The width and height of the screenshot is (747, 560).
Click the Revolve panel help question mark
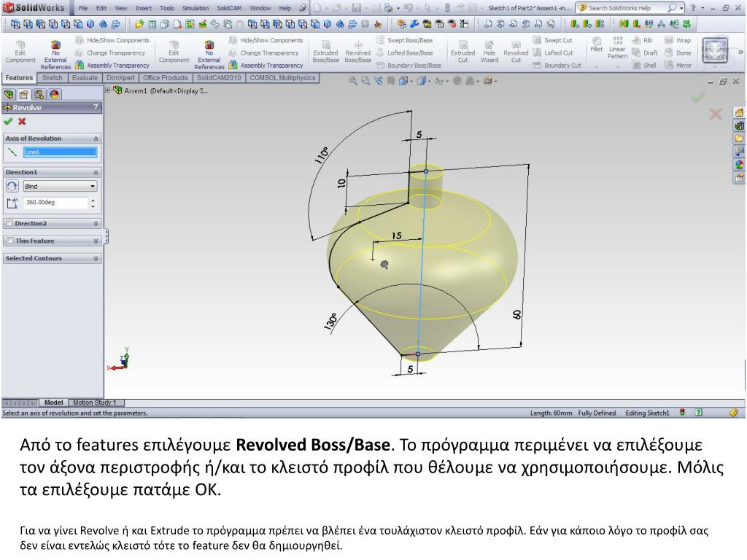tap(96, 107)
